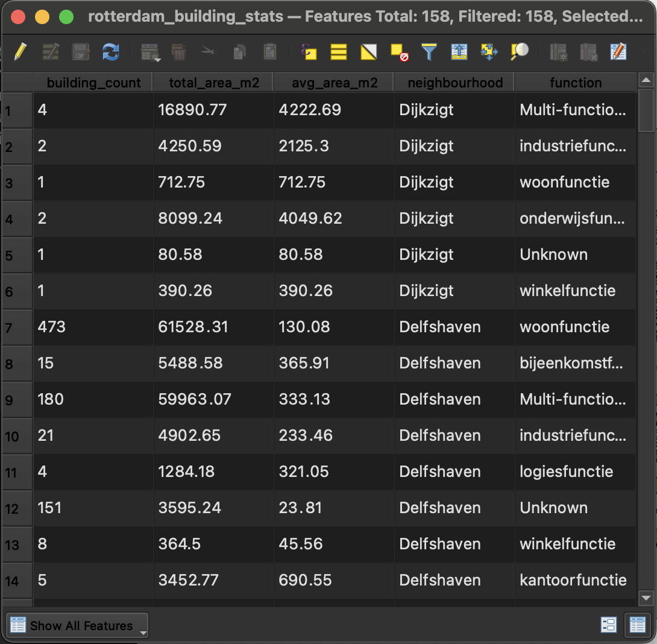Click the Reload table icon
The width and height of the screenshot is (657, 644).
111,52
